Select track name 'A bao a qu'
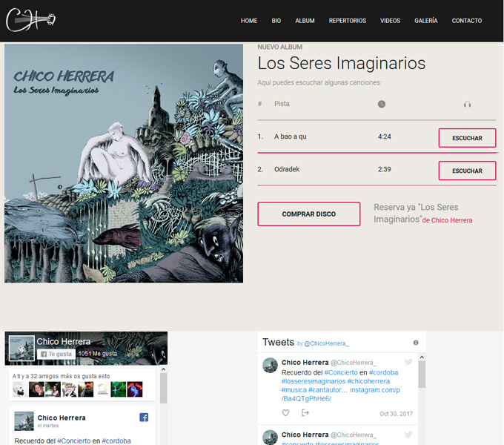The image size is (504, 445). tap(291, 136)
